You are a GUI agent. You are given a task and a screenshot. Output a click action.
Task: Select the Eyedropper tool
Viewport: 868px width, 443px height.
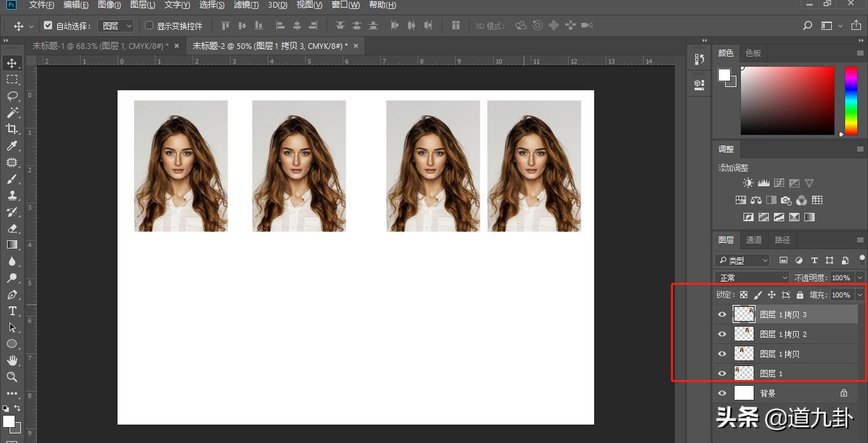pyautogui.click(x=12, y=146)
